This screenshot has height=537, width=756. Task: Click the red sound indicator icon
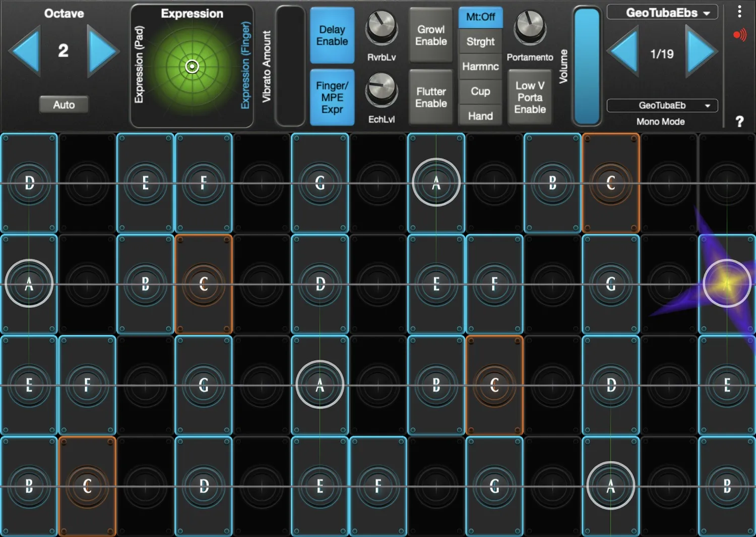(x=739, y=35)
